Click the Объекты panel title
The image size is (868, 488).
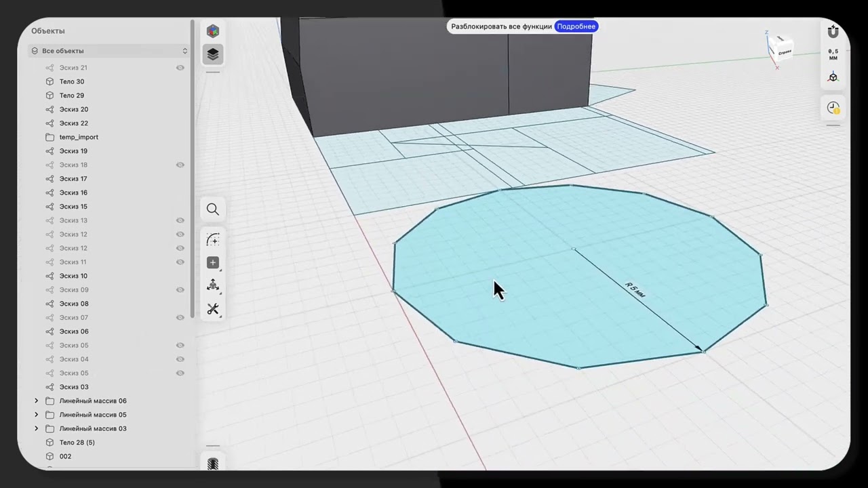[48, 30]
